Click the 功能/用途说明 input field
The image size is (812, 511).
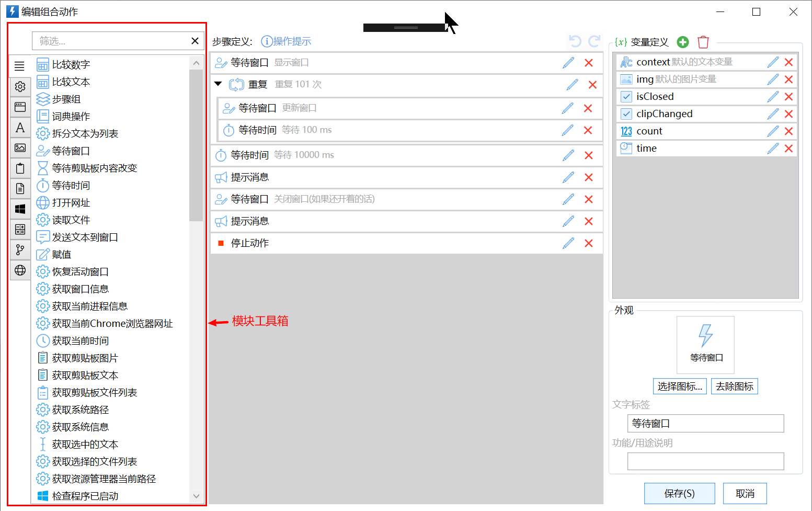pyautogui.click(x=706, y=461)
